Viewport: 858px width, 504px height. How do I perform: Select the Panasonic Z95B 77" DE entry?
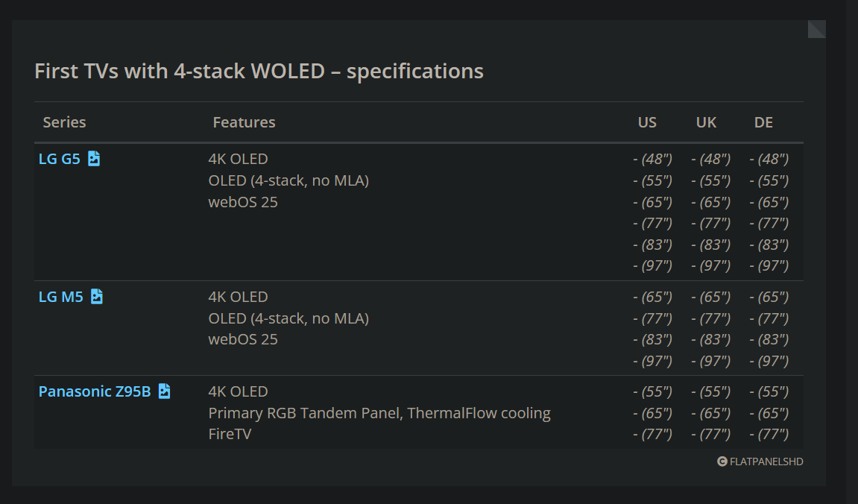point(769,434)
